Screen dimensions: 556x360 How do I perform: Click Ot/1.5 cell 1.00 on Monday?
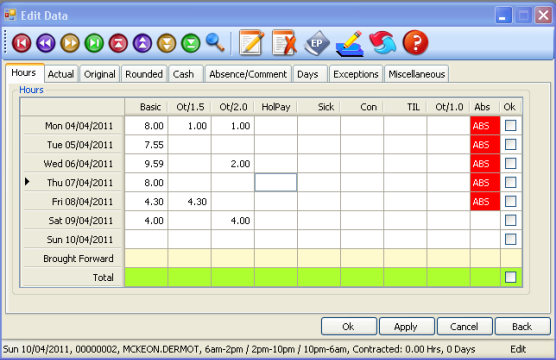[x=189, y=126]
